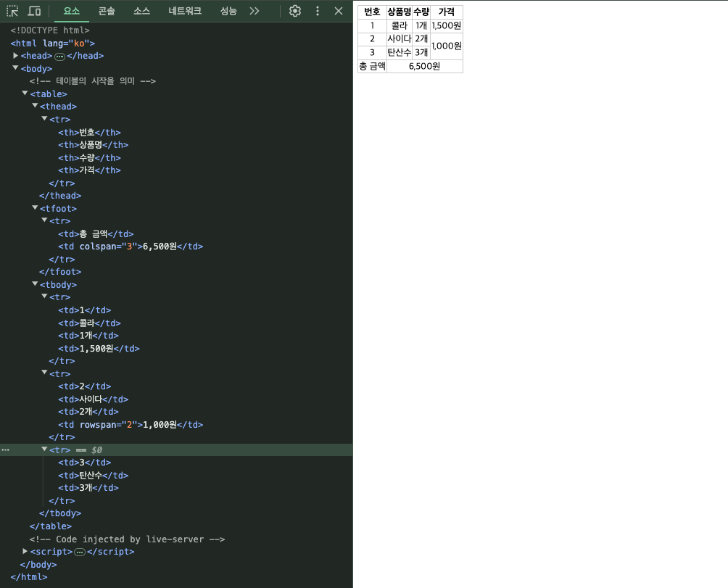Toggle the device toolbar icon
The height and width of the screenshot is (588, 728).
34,11
